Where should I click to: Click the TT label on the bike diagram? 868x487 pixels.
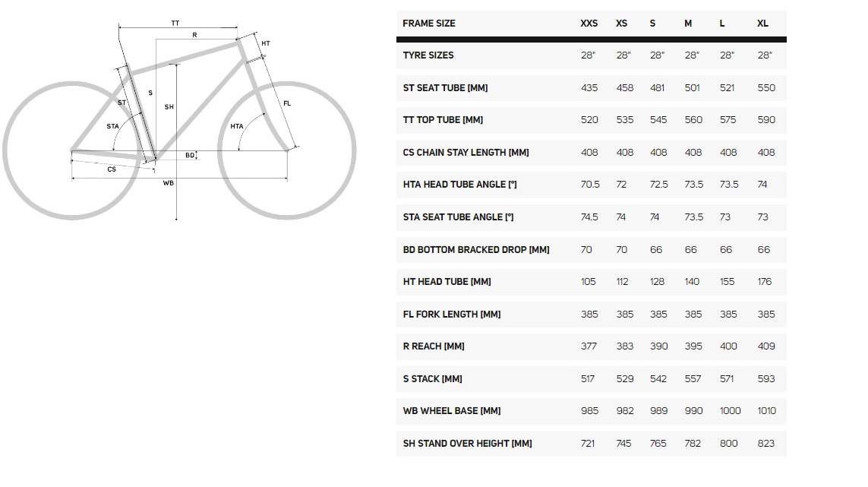point(175,24)
